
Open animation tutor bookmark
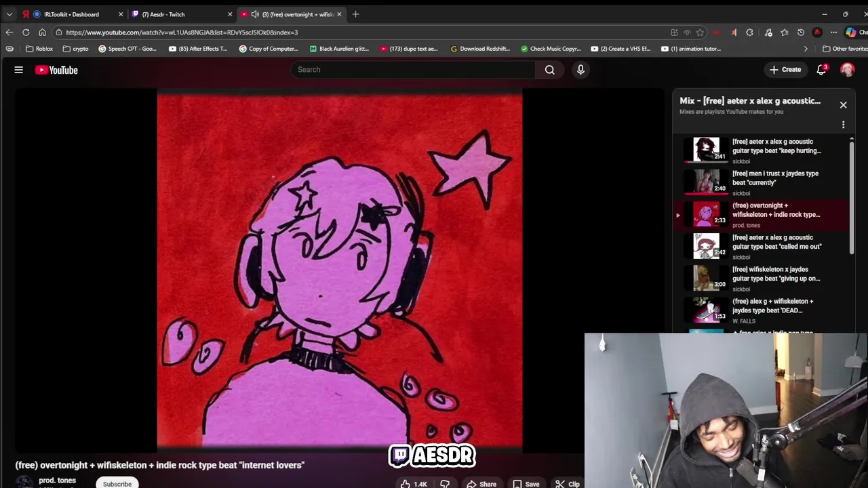[x=691, y=49]
